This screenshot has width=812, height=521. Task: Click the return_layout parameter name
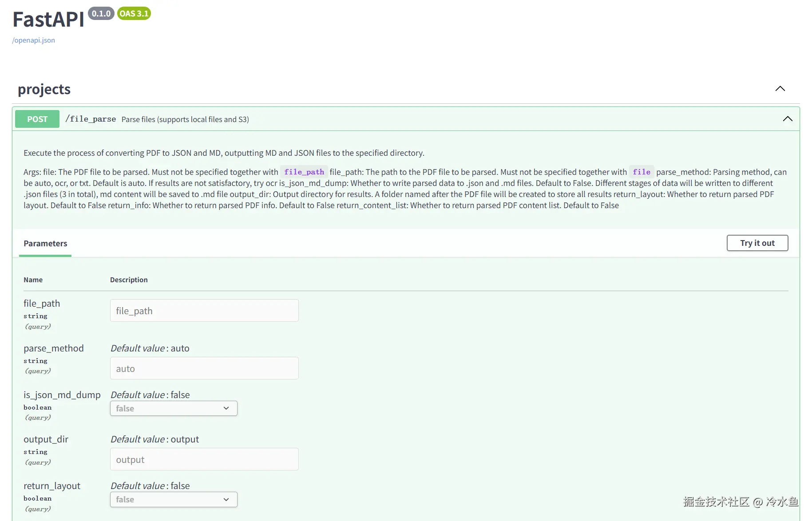pos(52,486)
